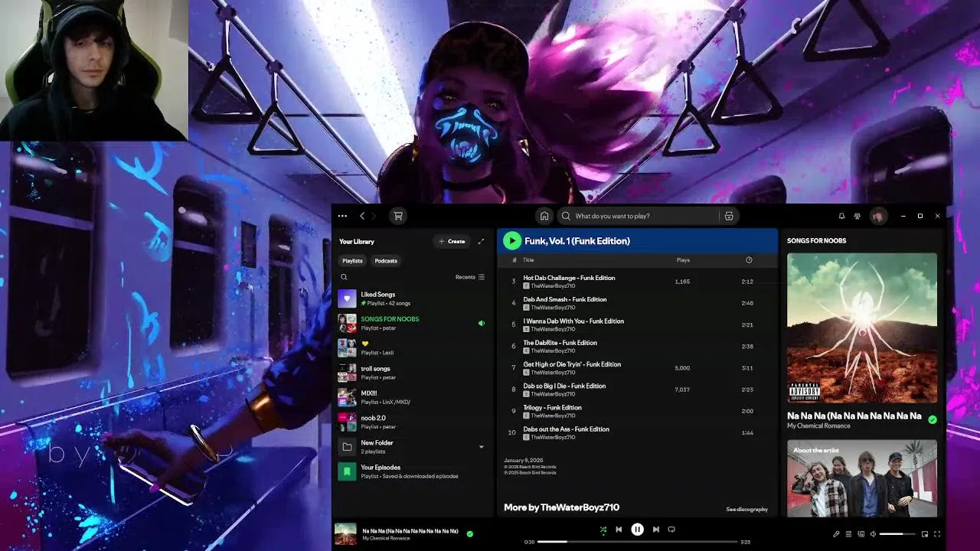Image resolution: width=980 pixels, height=551 pixels.
Task: Open the queue
Action: click(848, 534)
